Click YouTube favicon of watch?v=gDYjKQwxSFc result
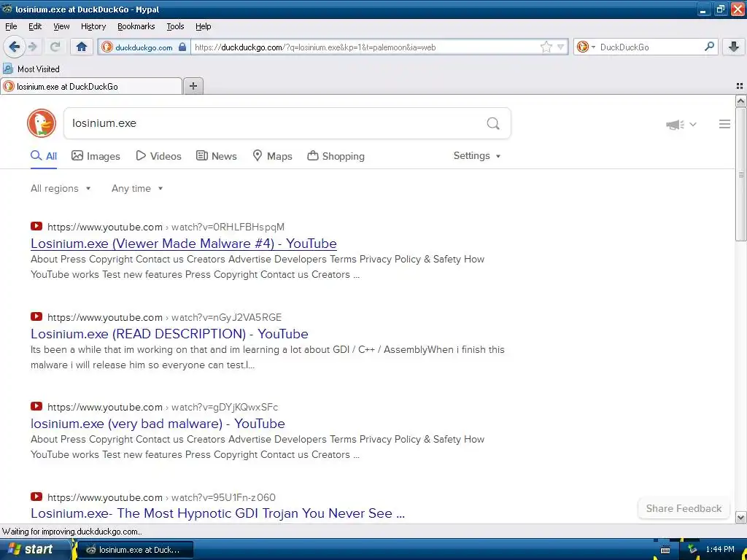The width and height of the screenshot is (747, 560). pyautogui.click(x=36, y=406)
